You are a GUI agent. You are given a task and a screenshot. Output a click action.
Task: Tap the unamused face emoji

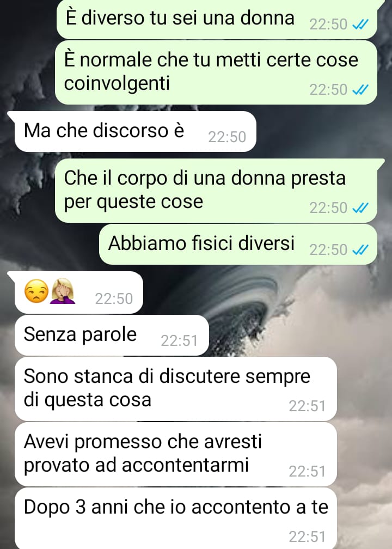coord(36,291)
